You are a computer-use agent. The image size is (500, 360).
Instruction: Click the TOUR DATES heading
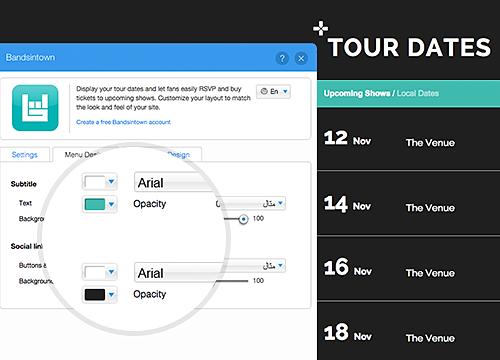point(410,47)
